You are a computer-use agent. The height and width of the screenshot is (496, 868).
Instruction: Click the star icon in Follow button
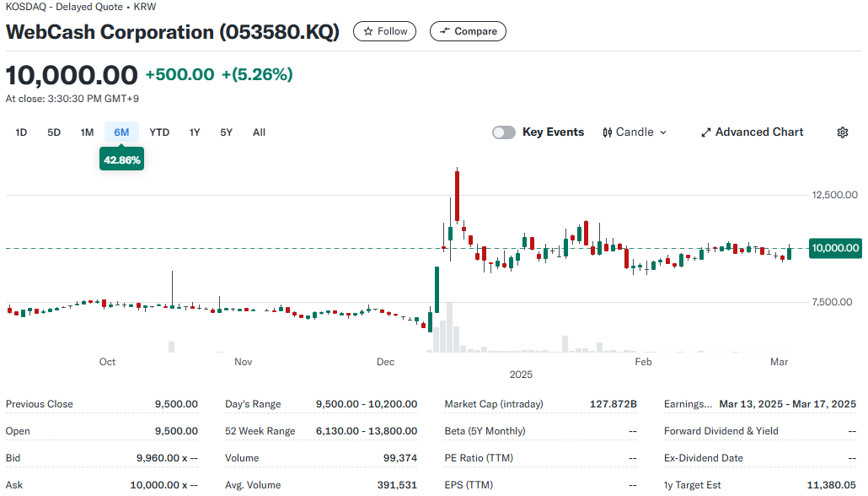[368, 31]
